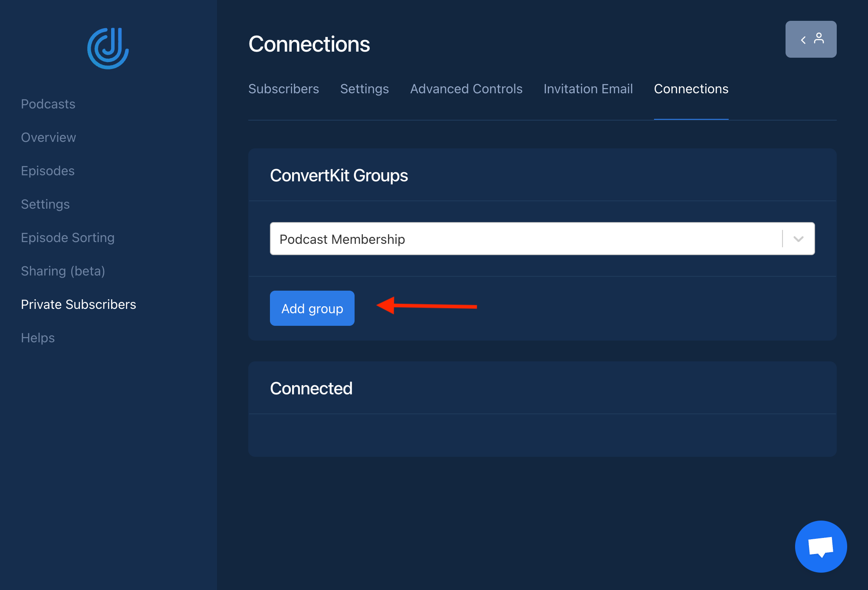Open Episodes in the sidebar
The width and height of the screenshot is (868, 590).
pyautogui.click(x=48, y=171)
